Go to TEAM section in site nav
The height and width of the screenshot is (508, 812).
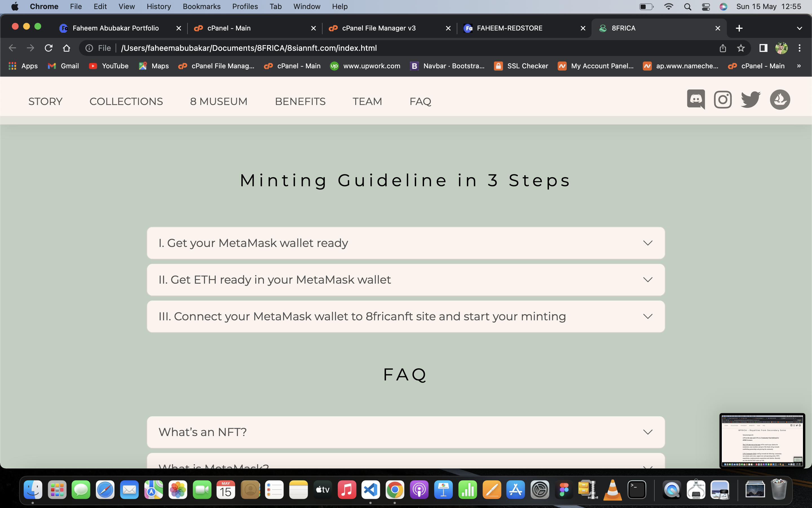[367, 102]
